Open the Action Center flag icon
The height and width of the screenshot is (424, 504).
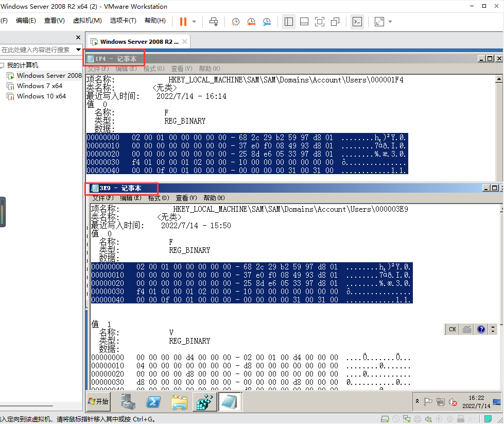428,402
